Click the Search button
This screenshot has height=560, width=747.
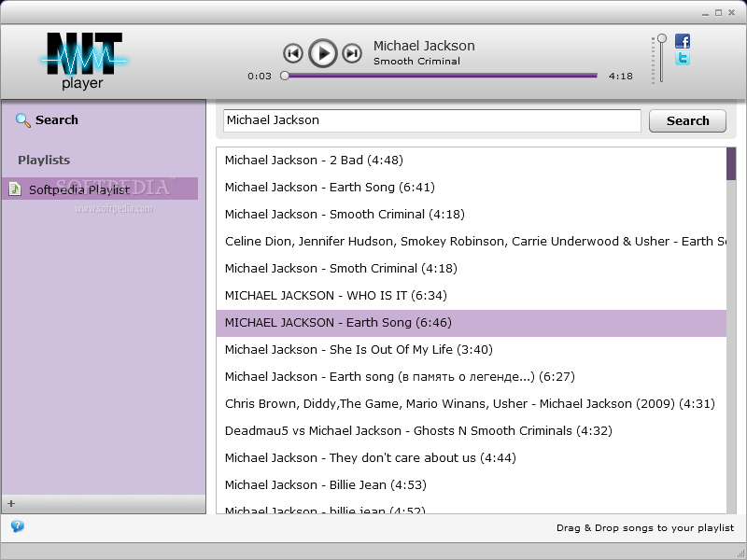(687, 121)
